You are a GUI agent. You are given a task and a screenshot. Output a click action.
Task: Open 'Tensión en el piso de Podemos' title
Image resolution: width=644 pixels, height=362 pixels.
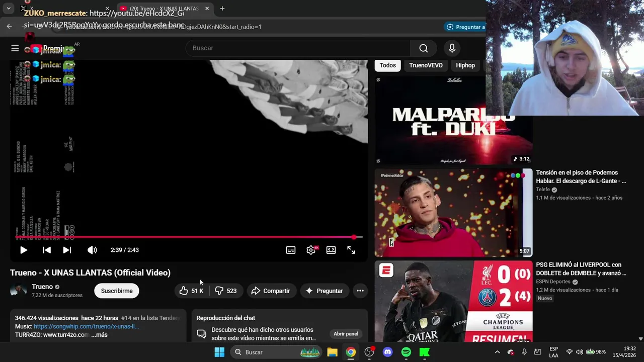581,177
